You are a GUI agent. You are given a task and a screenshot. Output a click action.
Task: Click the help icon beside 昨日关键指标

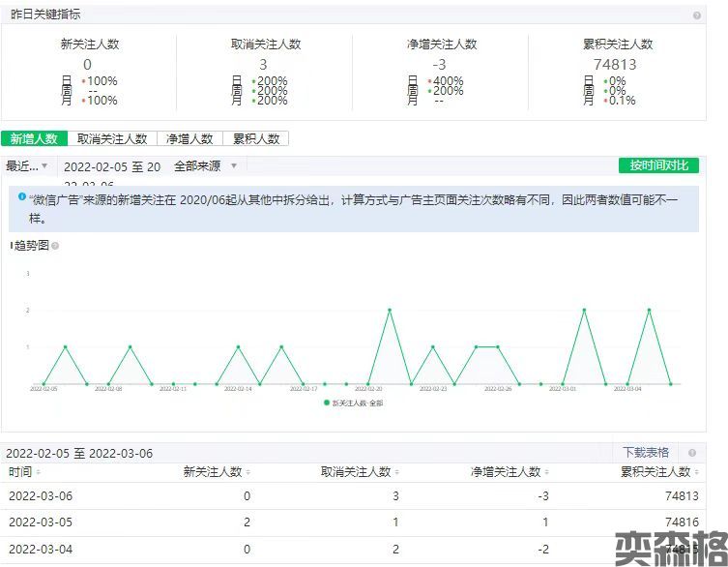click(x=696, y=15)
